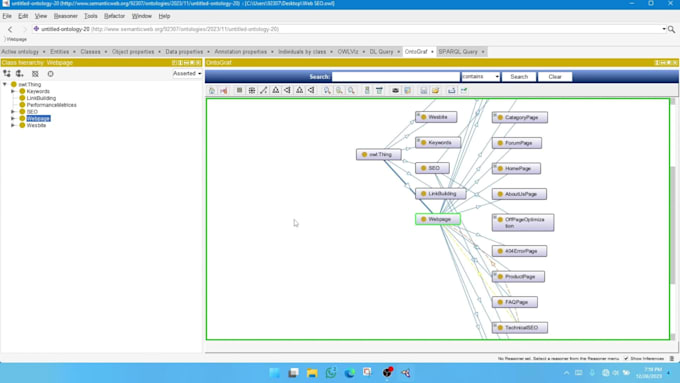Open File Explorer from the taskbar

[312, 373]
